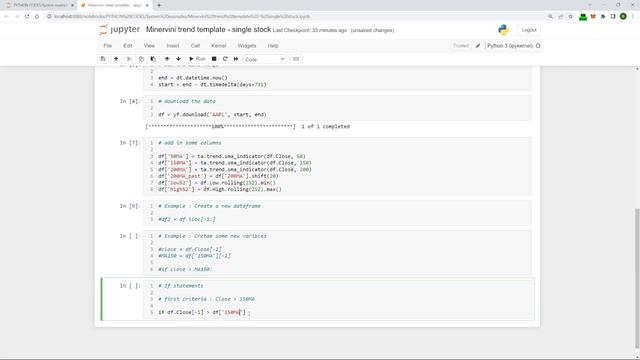Go back in browser history
The height and width of the screenshot is (360, 640).
(7, 16)
